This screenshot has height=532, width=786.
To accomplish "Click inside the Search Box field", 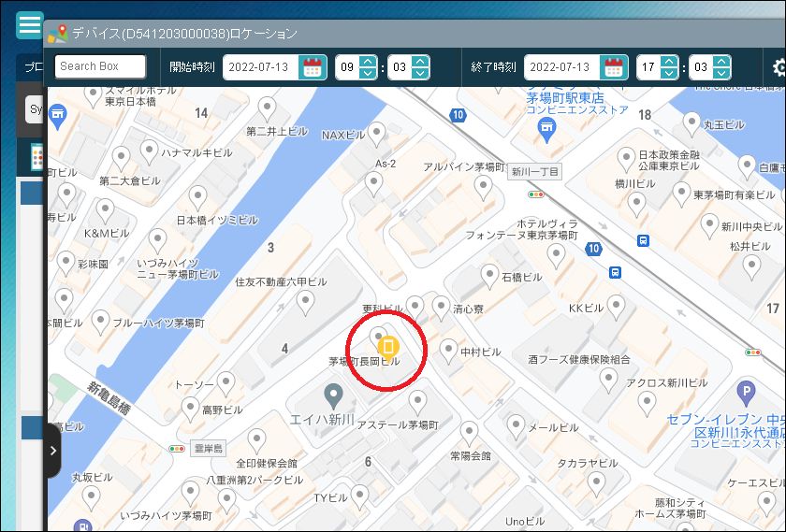I will coord(100,66).
